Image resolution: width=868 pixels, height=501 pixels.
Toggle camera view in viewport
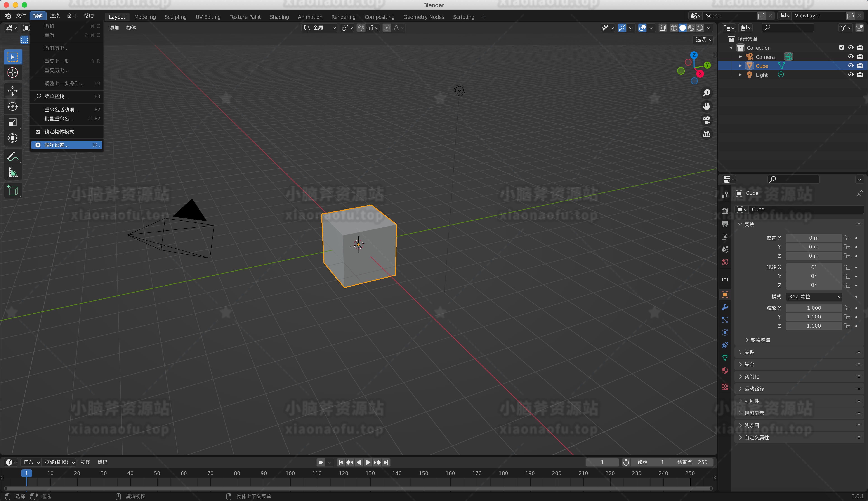[x=707, y=120]
